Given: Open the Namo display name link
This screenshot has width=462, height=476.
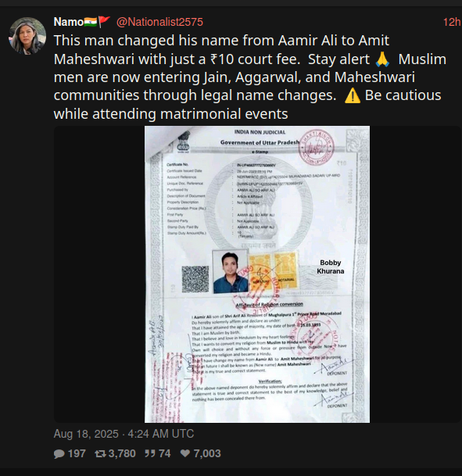Looking at the screenshot, I should 69,22.
